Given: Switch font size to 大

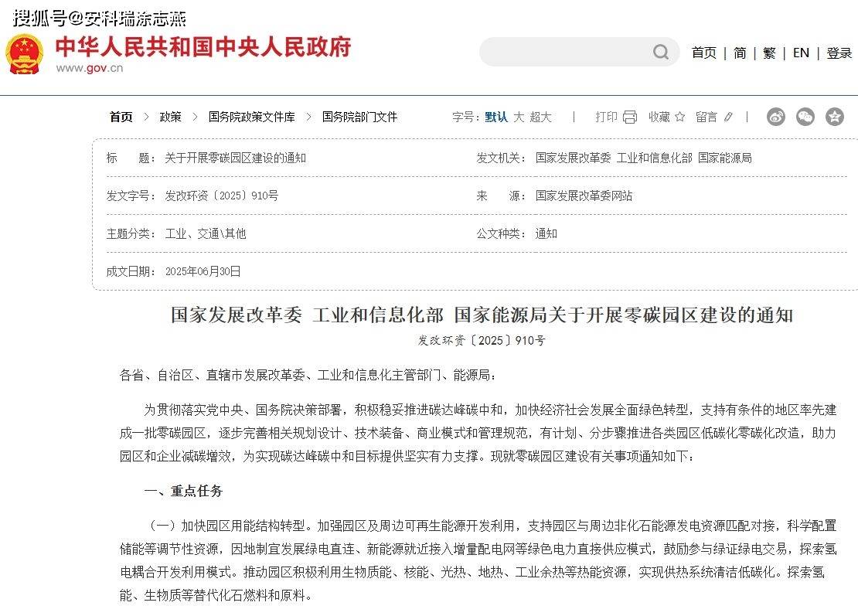Looking at the screenshot, I should [519, 117].
